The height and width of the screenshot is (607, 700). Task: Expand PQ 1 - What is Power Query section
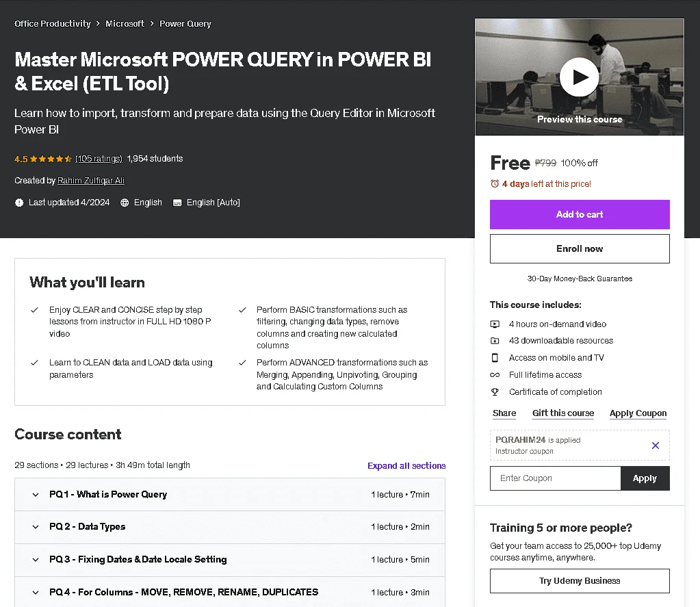pos(230,495)
